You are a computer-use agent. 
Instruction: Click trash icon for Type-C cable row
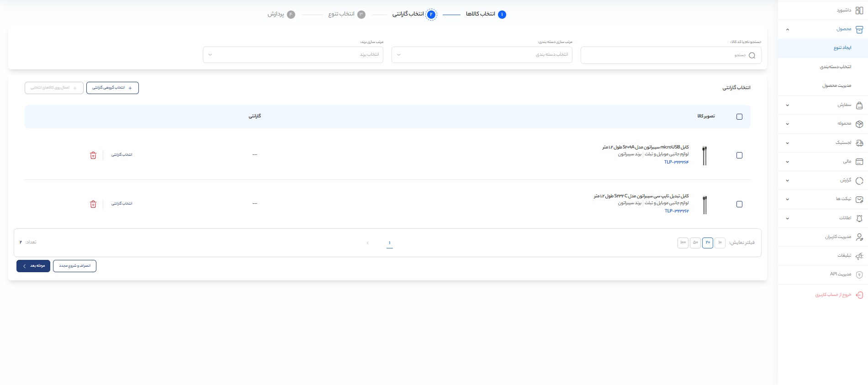(x=93, y=204)
